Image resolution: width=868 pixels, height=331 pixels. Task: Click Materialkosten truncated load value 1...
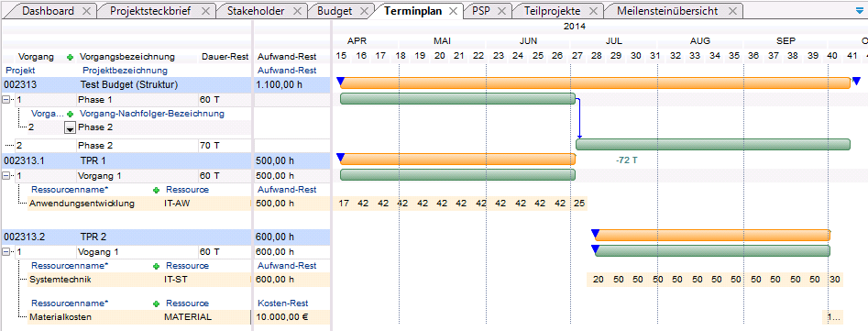(833, 317)
